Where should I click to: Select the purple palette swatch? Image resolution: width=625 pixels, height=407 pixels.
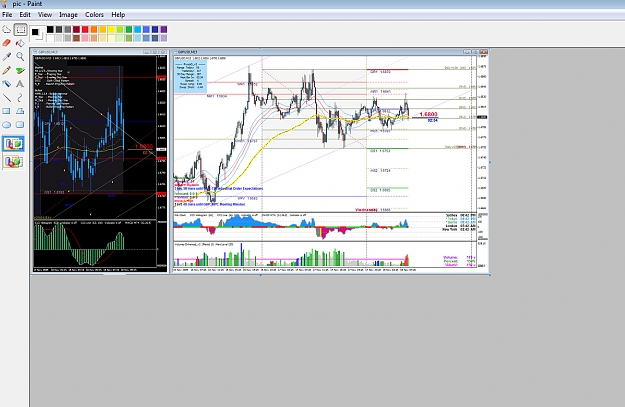pos(164,29)
